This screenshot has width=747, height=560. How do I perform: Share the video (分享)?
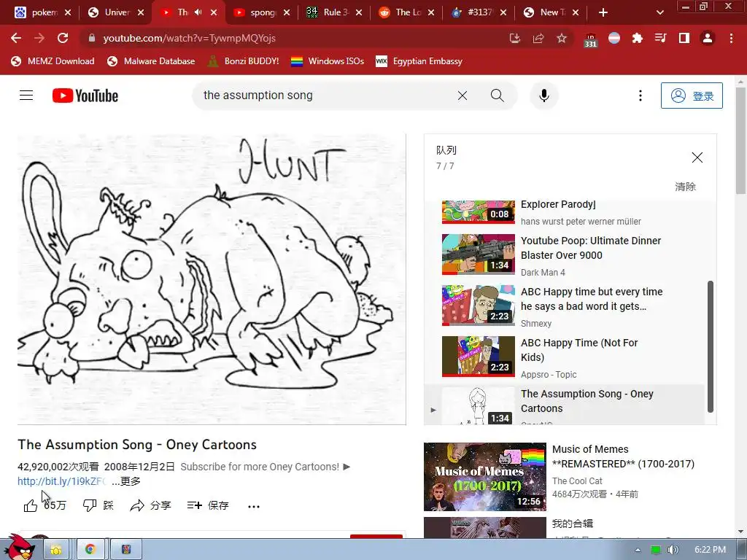(x=150, y=505)
